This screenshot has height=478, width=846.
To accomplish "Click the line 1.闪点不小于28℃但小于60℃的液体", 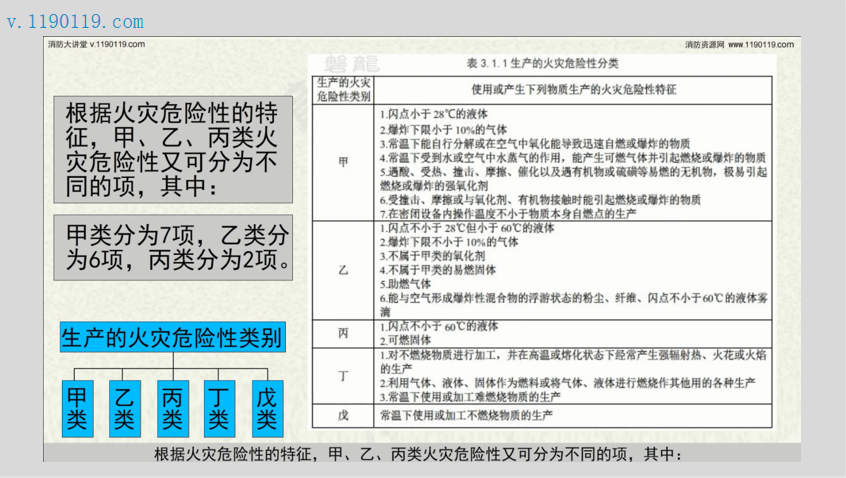I will 467,228.
